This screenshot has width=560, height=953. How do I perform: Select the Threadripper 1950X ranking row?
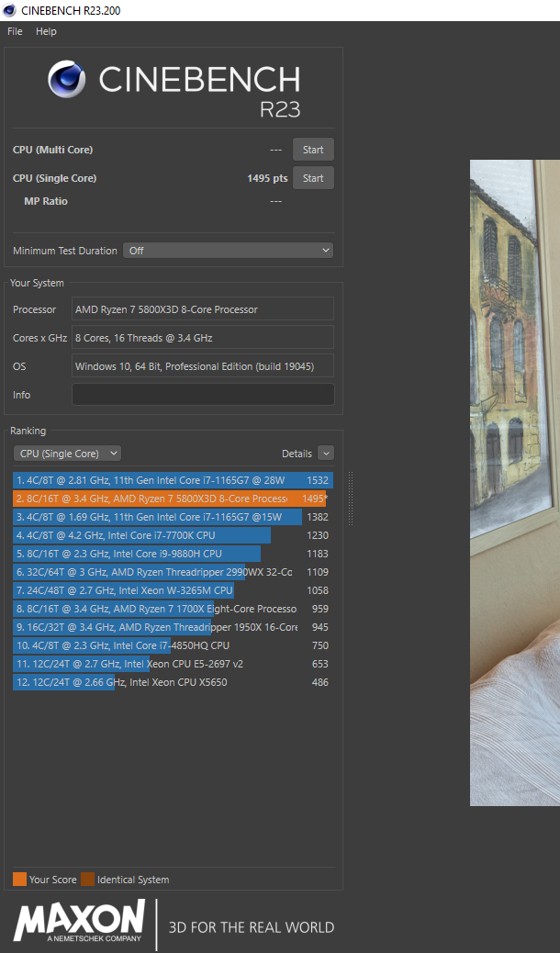point(173,627)
